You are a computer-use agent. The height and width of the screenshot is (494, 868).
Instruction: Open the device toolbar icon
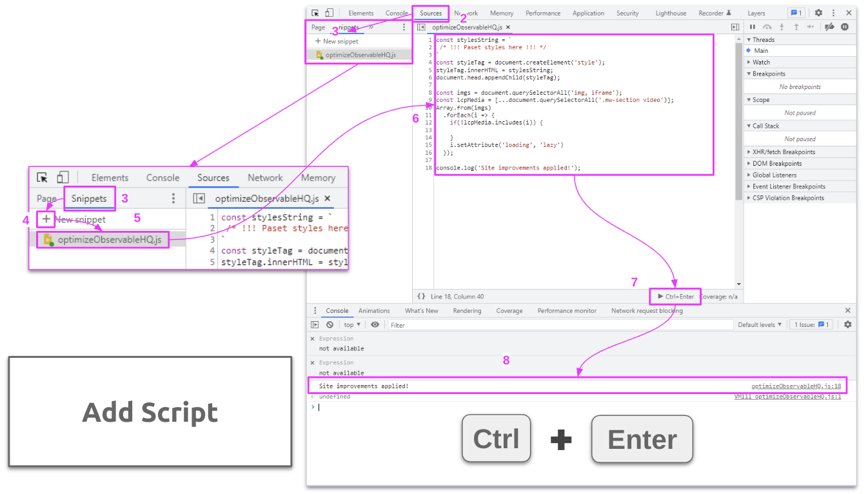329,12
